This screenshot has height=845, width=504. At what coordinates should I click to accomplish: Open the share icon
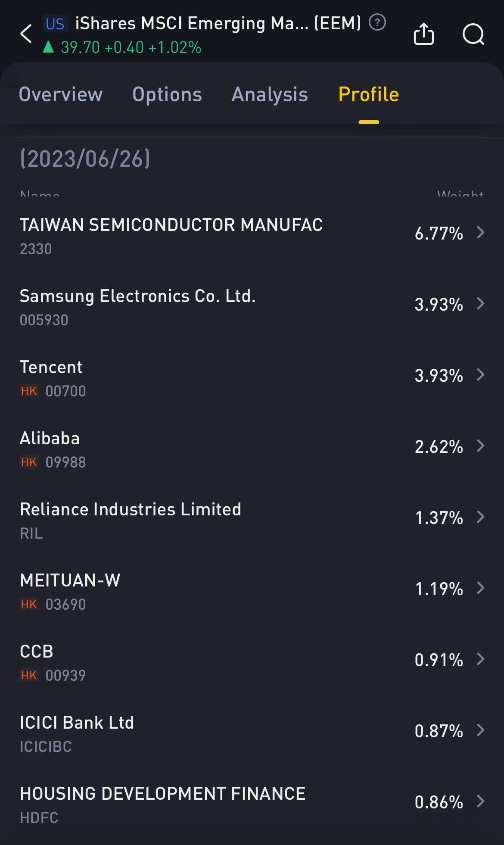click(x=423, y=34)
